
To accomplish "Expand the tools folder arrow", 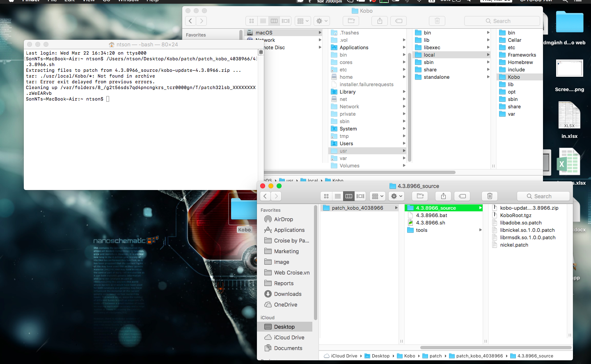I will click(480, 230).
